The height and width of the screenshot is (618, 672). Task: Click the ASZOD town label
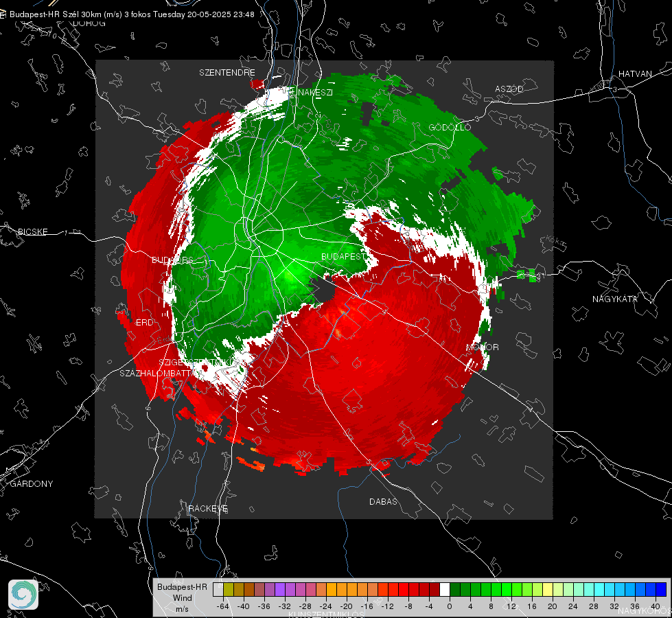pyautogui.click(x=509, y=89)
